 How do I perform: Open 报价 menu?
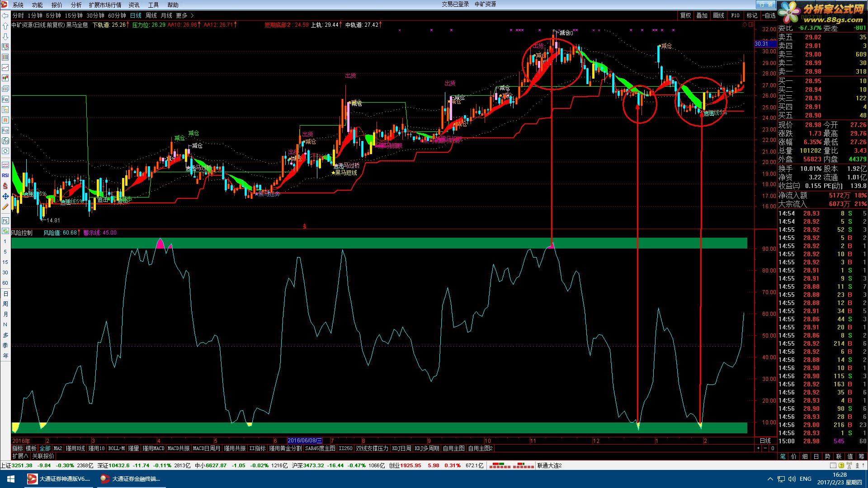(x=57, y=5)
